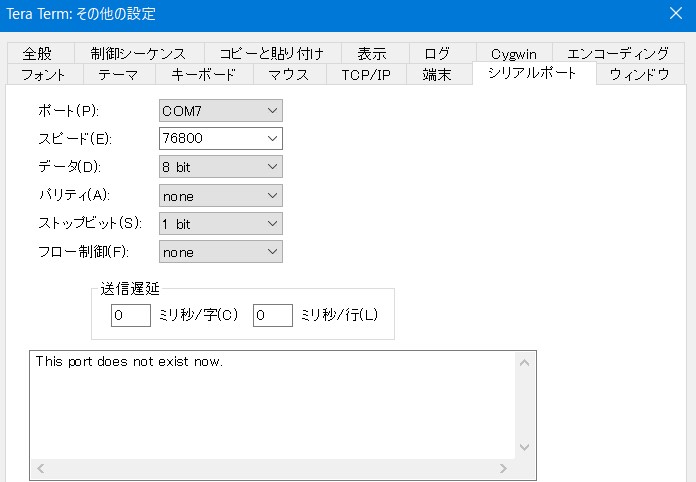
Task: Open the 制御シーケンス tab
Action: 137,53
